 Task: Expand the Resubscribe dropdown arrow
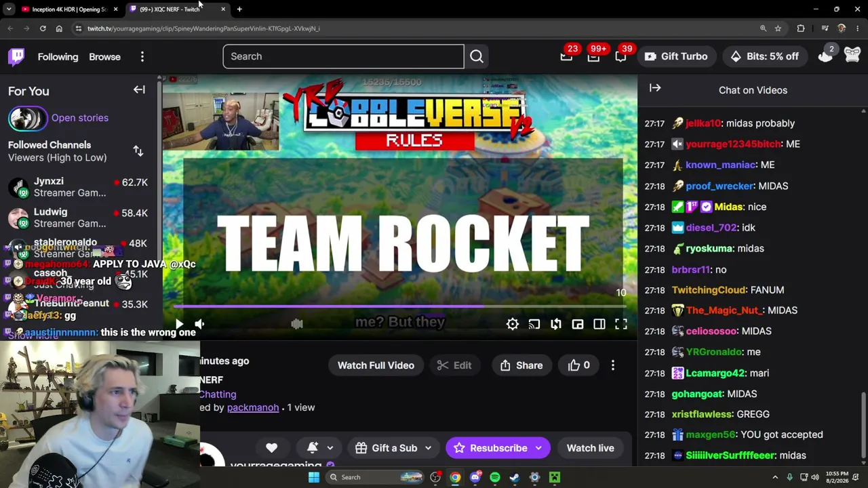click(538, 448)
